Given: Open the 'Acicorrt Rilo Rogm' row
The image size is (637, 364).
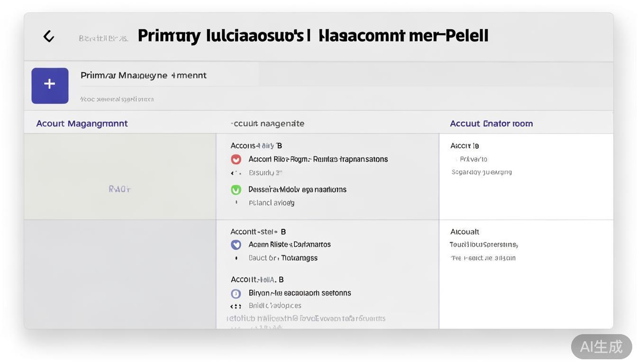Looking at the screenshot, I should pos(318,159).
